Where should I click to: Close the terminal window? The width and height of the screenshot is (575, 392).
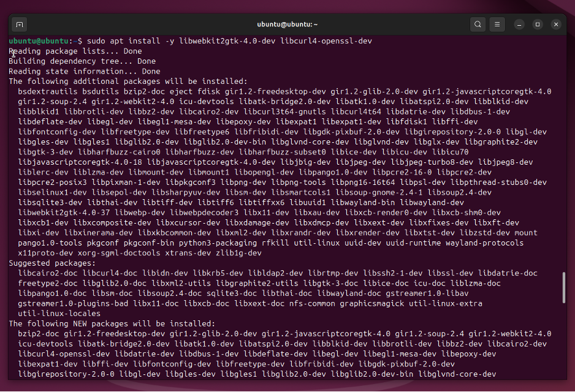click(556, 24)
